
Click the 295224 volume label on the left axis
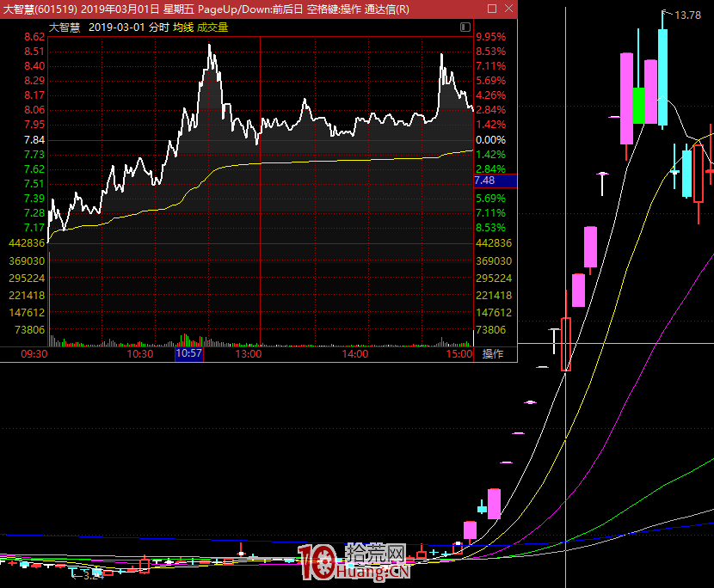coord(27,278)
